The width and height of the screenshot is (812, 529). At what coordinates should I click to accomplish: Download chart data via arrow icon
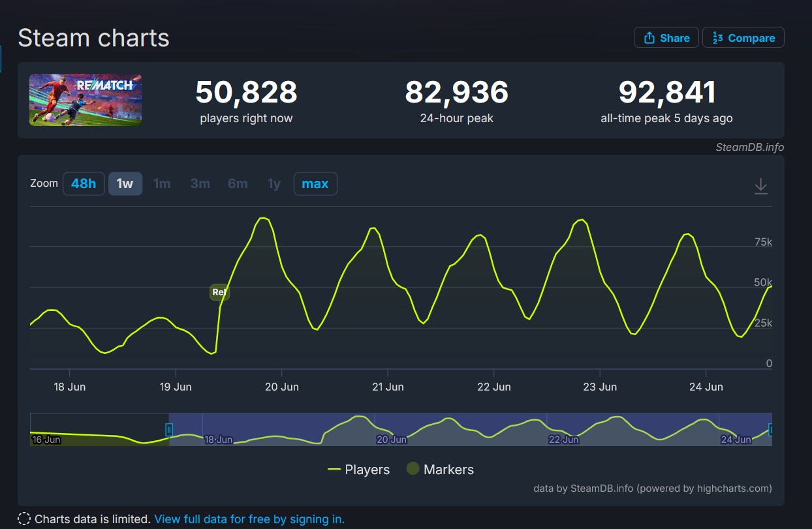click(760, 185)
